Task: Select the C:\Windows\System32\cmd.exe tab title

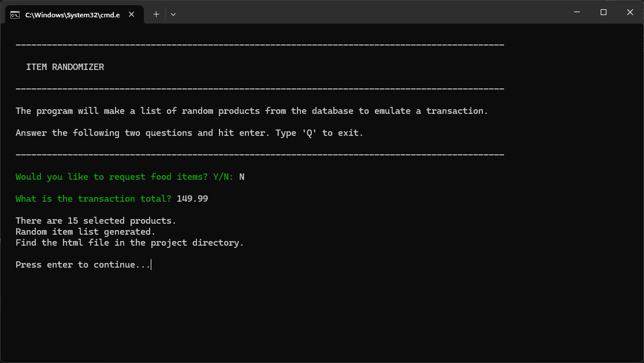Action: click(x=72, y=14)
